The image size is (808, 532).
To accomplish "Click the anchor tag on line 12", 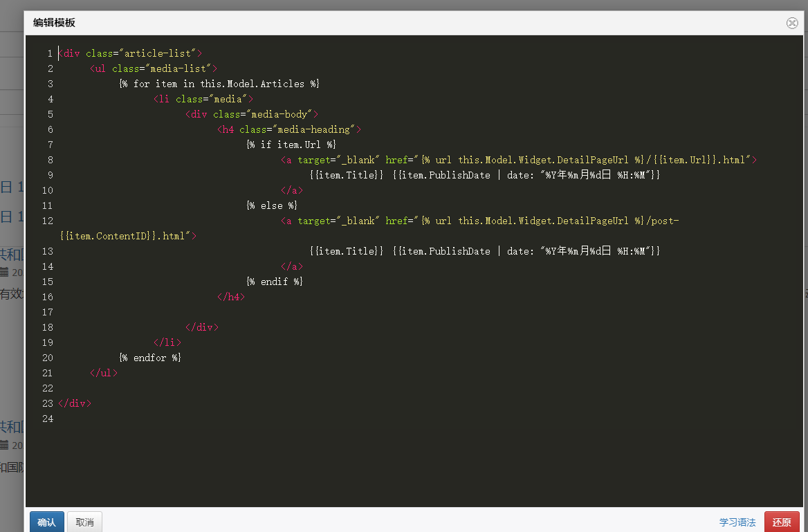I will [480, 221].
